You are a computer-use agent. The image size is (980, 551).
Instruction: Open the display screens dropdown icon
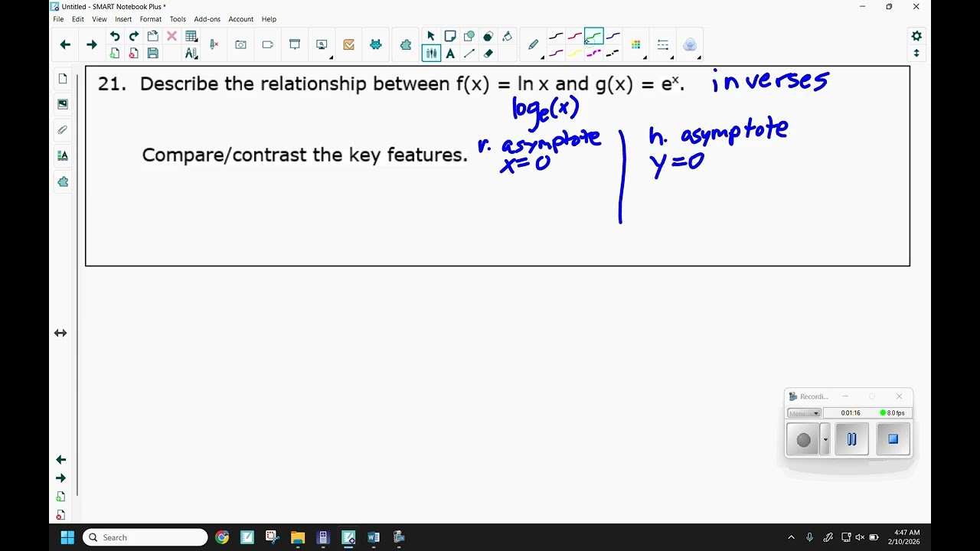[x=322, y=45]
